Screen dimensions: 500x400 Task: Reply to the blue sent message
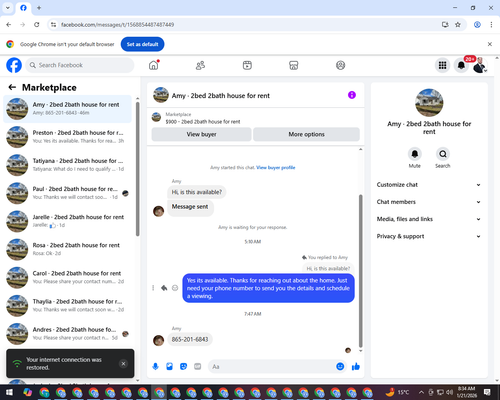[164, 288]
